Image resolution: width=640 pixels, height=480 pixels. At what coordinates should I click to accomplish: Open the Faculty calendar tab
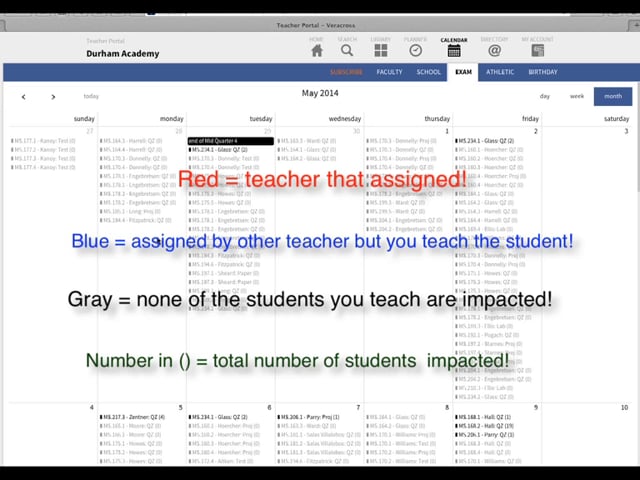pyautogui.click(x=389, y=72)
